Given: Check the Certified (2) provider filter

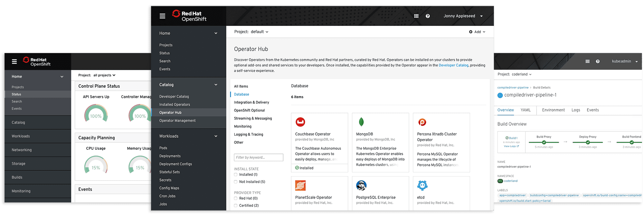Looking at the screenshot, I should pyautogui.click(x=236, y=205).
